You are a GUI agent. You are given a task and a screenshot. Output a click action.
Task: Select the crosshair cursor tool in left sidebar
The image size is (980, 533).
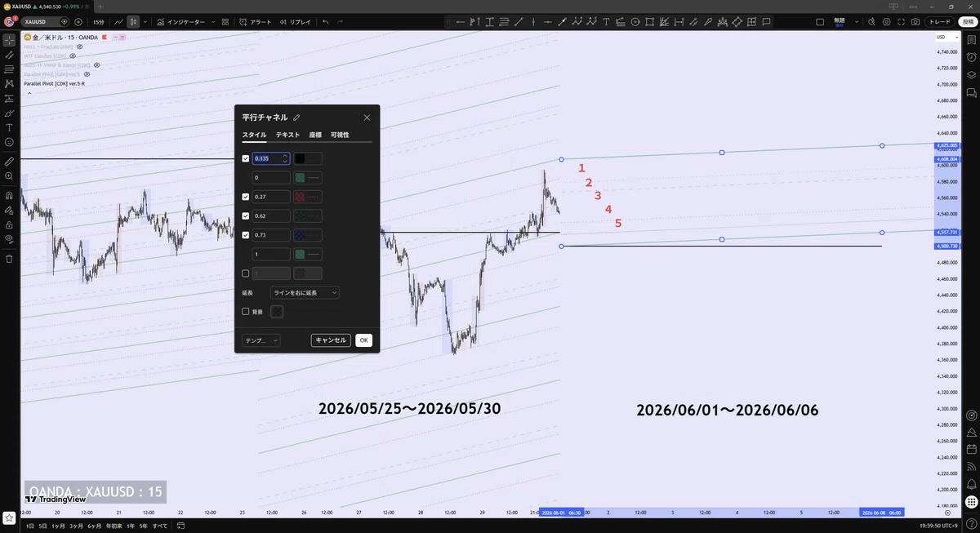(9, 39)
